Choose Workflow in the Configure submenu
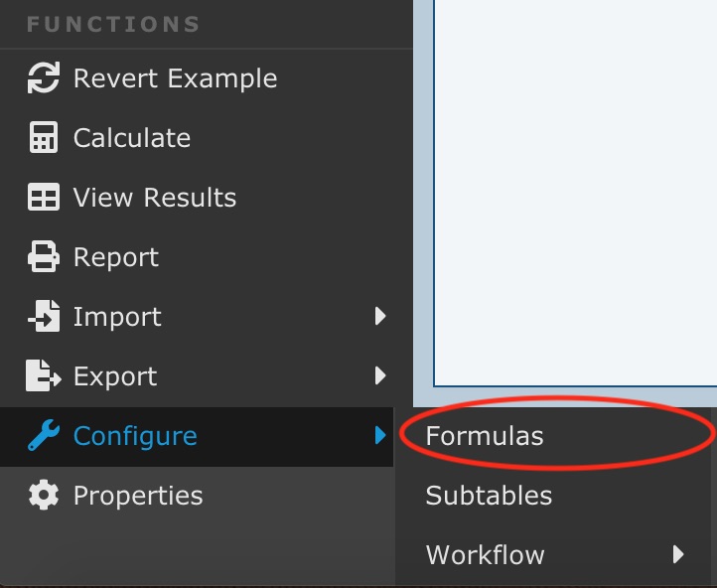This screenshot has width=717, height=588. click(485, 554)
